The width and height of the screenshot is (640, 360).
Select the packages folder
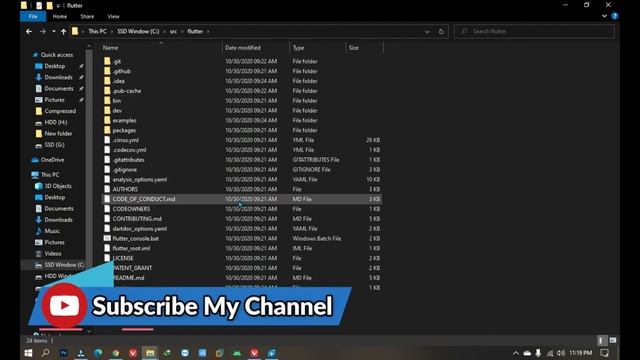(x=124, y=130)
